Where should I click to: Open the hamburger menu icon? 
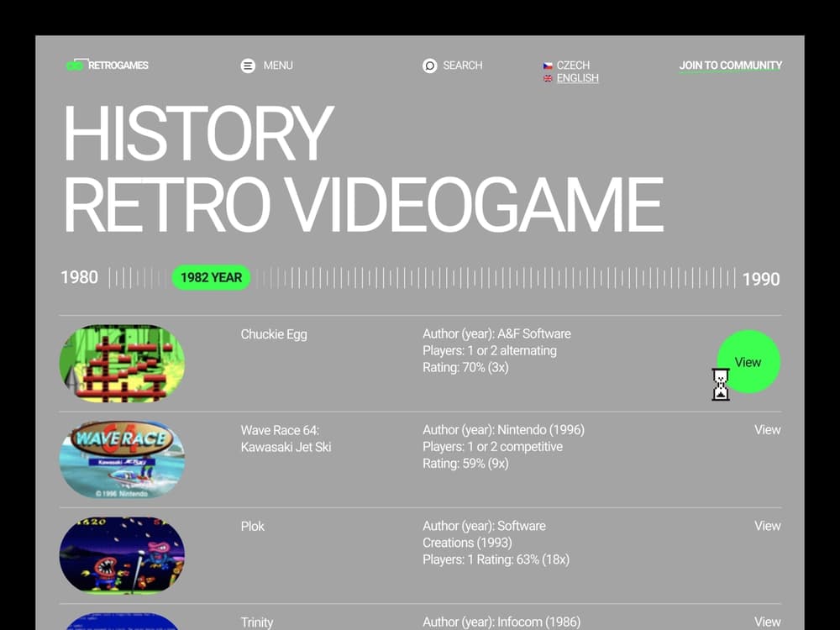(248, 66)
